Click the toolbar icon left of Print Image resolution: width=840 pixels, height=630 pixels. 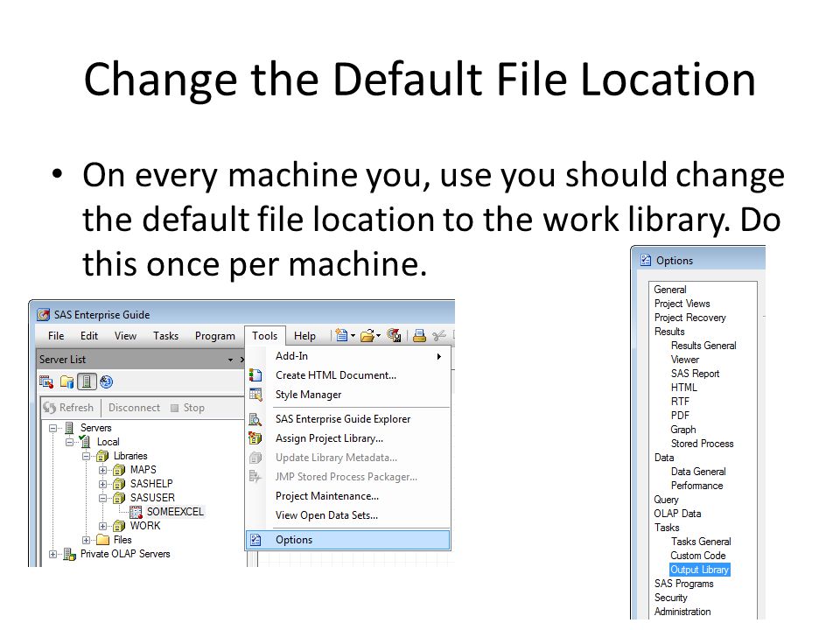click(x=394, y=335)
